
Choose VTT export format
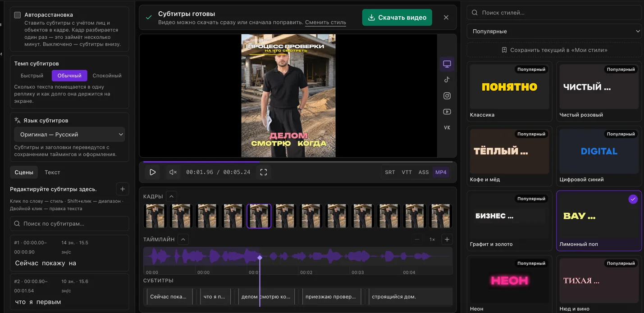click(x=407, y=172)
